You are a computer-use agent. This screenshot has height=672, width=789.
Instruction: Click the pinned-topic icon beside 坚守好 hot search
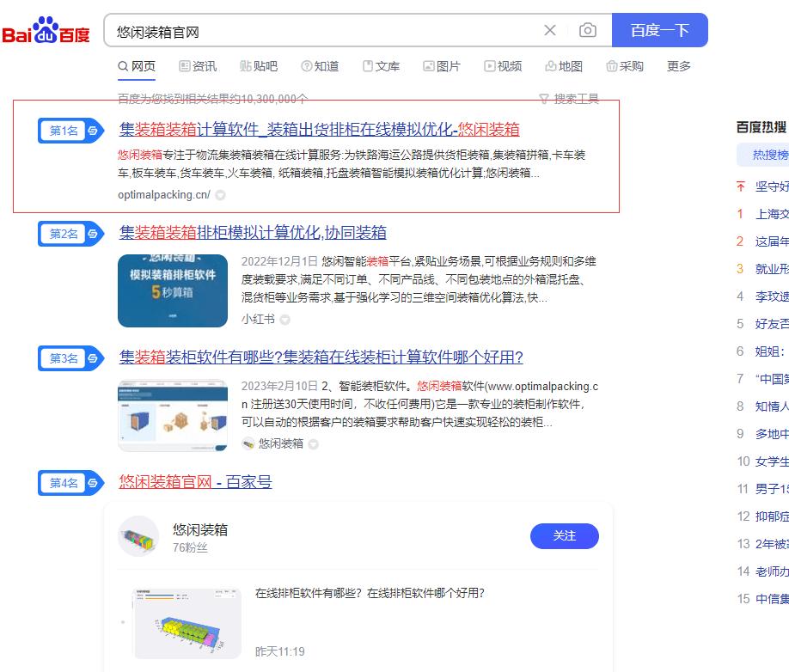(x=740, y=186)
